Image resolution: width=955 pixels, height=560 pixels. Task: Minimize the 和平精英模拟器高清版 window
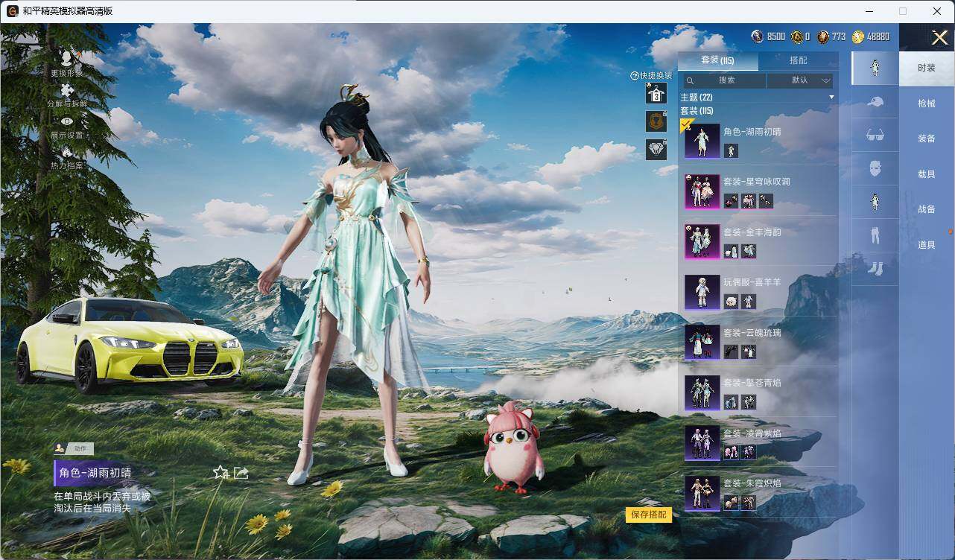869,11
